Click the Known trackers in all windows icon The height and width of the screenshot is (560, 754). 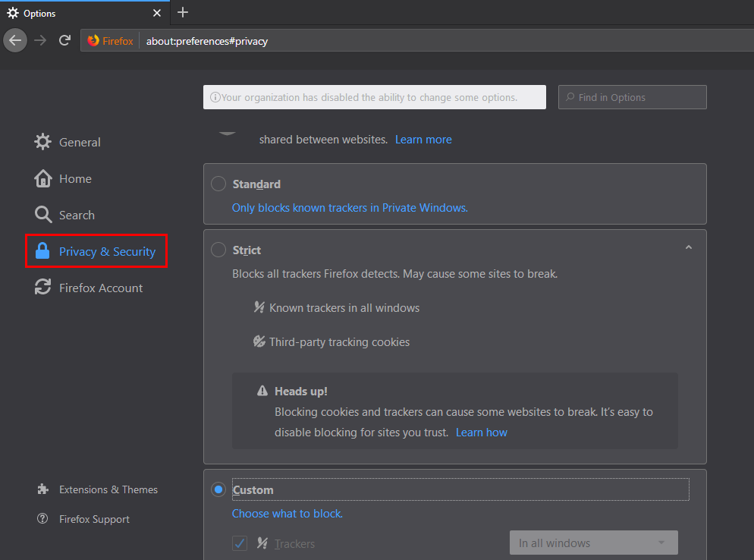259,307
